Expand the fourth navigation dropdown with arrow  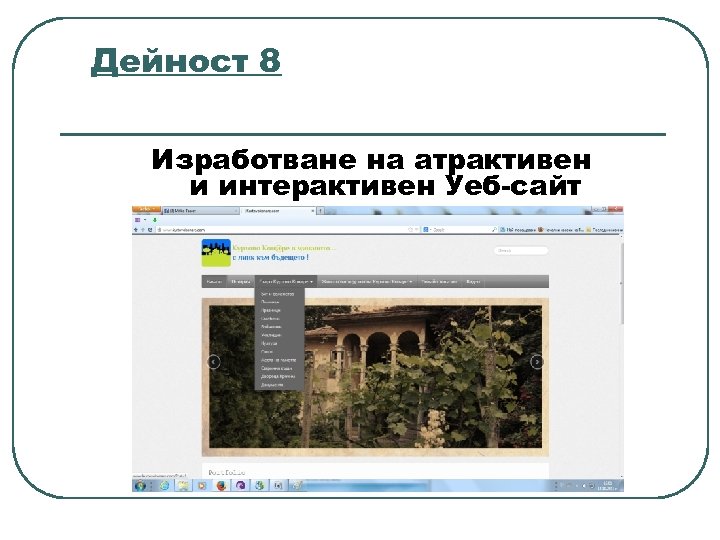tap(366, 281)
